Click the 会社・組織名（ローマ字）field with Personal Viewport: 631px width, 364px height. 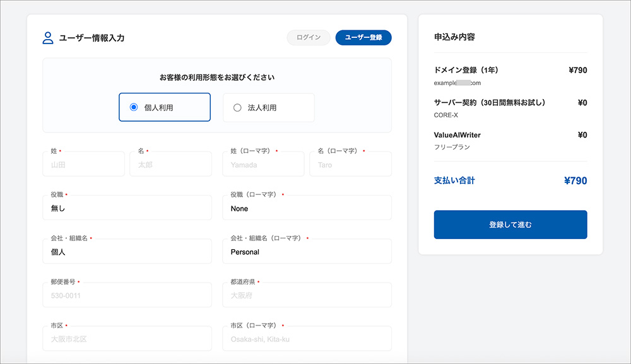[307, 251]
